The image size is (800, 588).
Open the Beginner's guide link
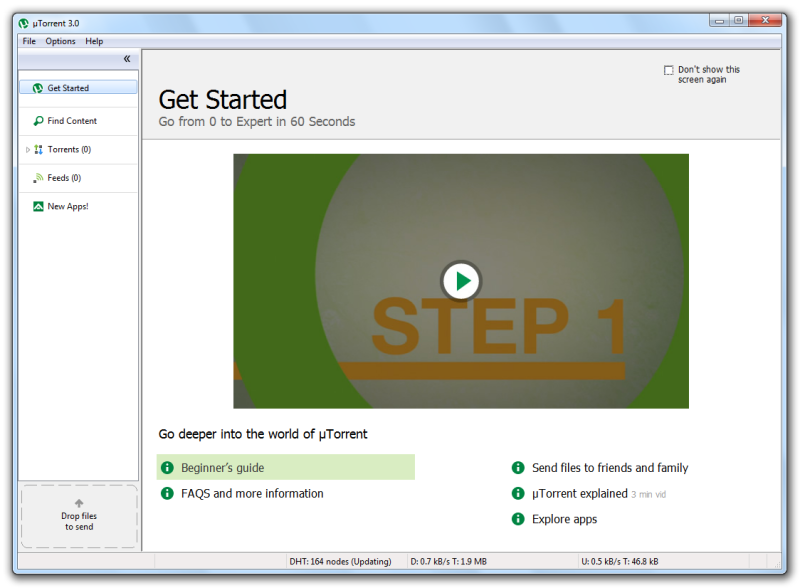pyautogui.click(x=286, y=467)
